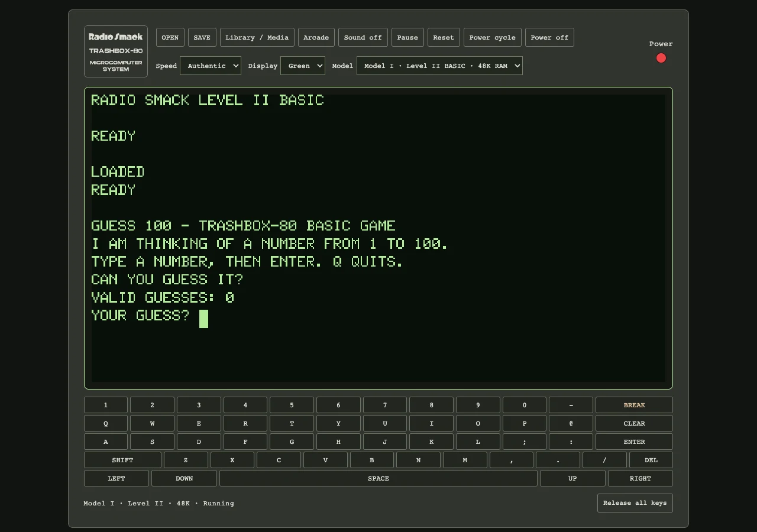This screenshot has width=757, height=532.
Task: Turn the machine off with Power off
Action: point(549,37)
